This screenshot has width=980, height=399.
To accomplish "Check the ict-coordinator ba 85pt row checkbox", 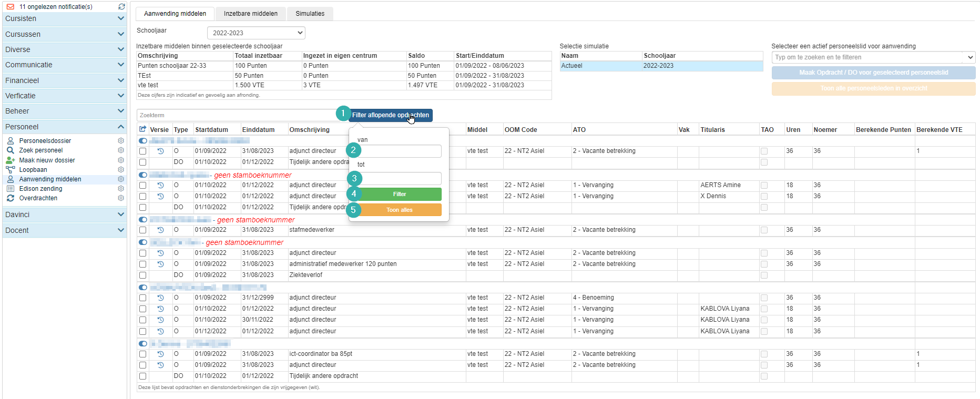I will click(x=142, y=354).
